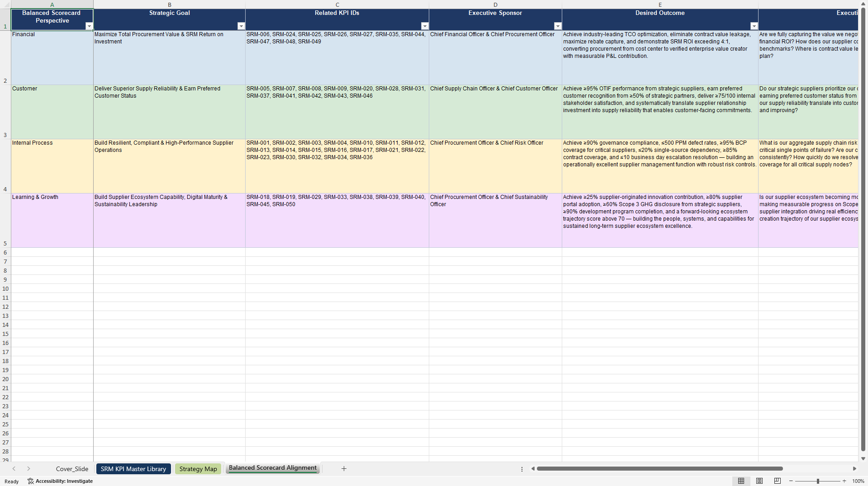Click Ready status indicator
Image resolution: width=868 pixels, height=486 pixels.
[11, 481]
